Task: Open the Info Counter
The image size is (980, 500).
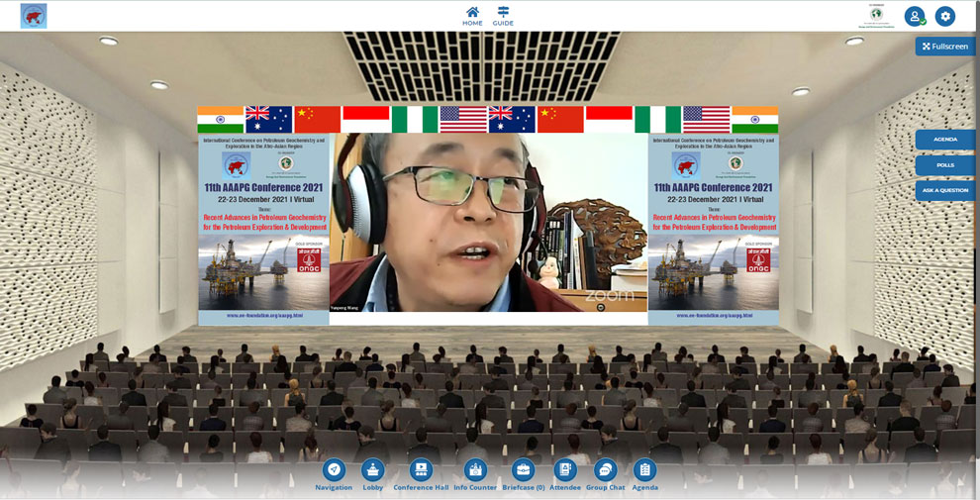Action: (x=475, y=475)
